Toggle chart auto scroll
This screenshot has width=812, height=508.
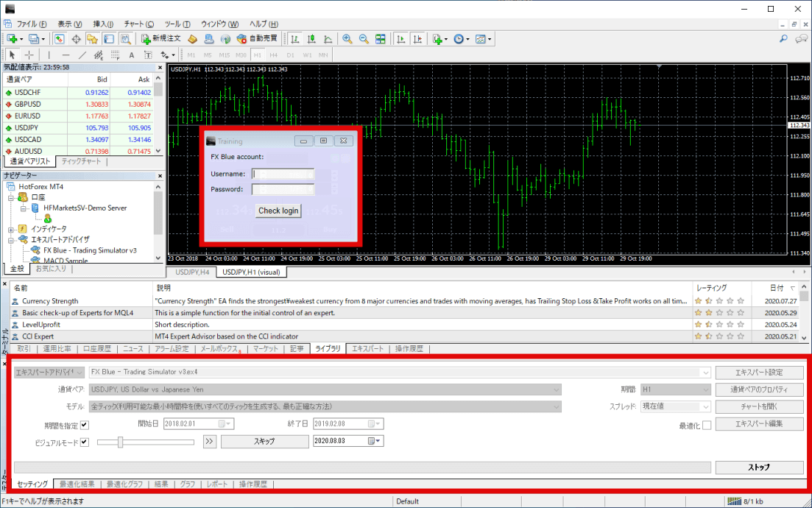(400, 39)
